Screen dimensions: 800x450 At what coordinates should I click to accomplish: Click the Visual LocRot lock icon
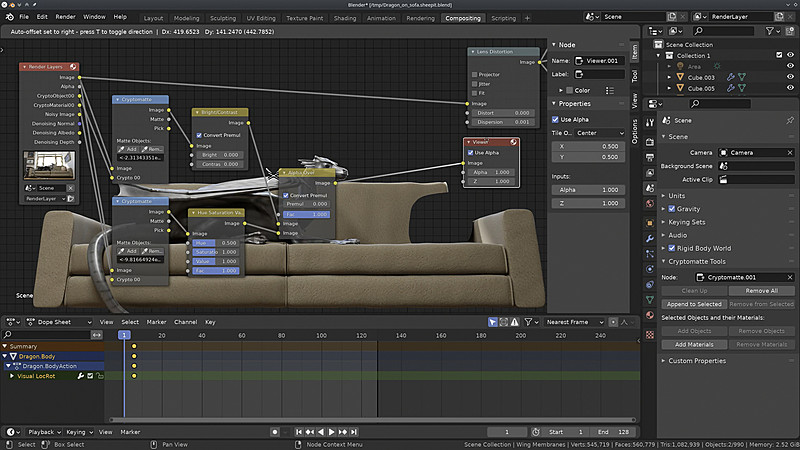pos(100,376)
